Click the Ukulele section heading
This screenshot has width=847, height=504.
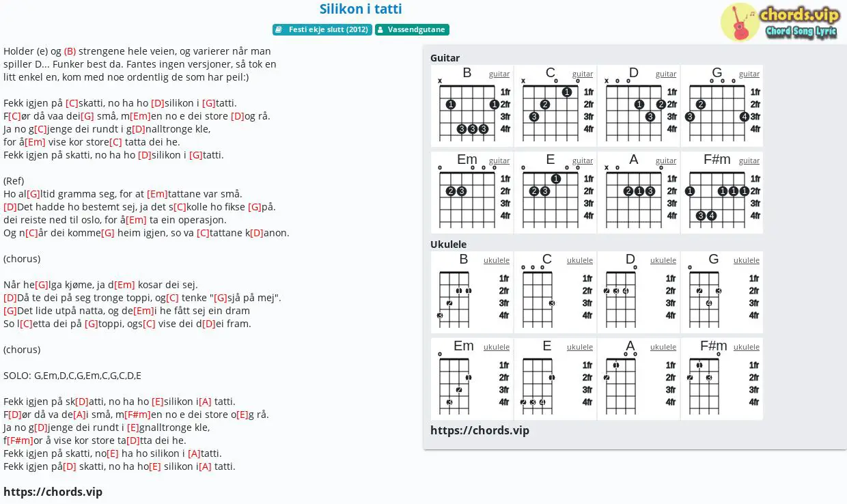point(448,244)
